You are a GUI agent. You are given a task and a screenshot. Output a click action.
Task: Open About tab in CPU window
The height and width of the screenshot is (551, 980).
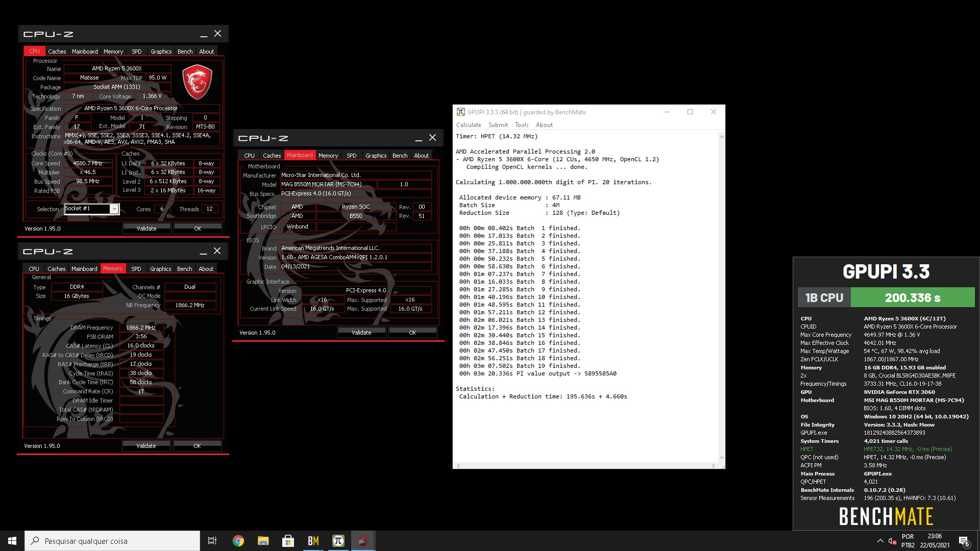[x=207, y=52]
